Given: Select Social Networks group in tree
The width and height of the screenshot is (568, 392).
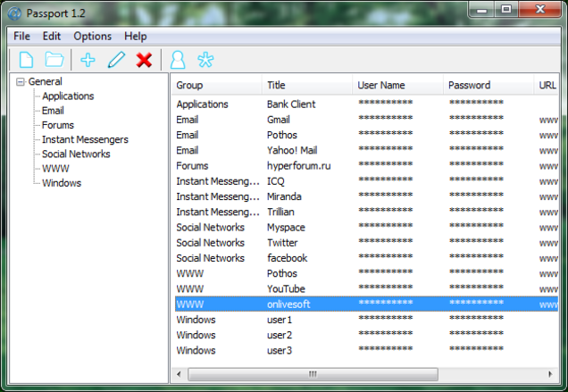Looking at the screenshot, I should (x=76, y=154).
